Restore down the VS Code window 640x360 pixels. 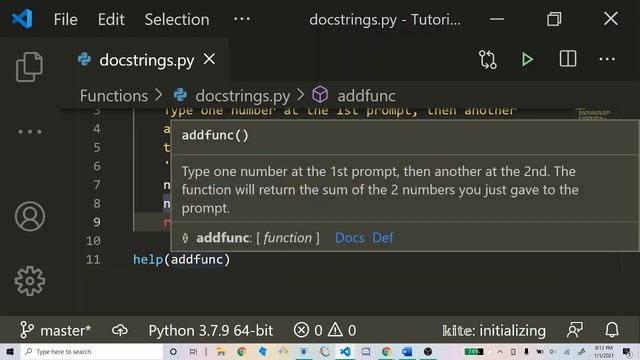click(554, 19)
